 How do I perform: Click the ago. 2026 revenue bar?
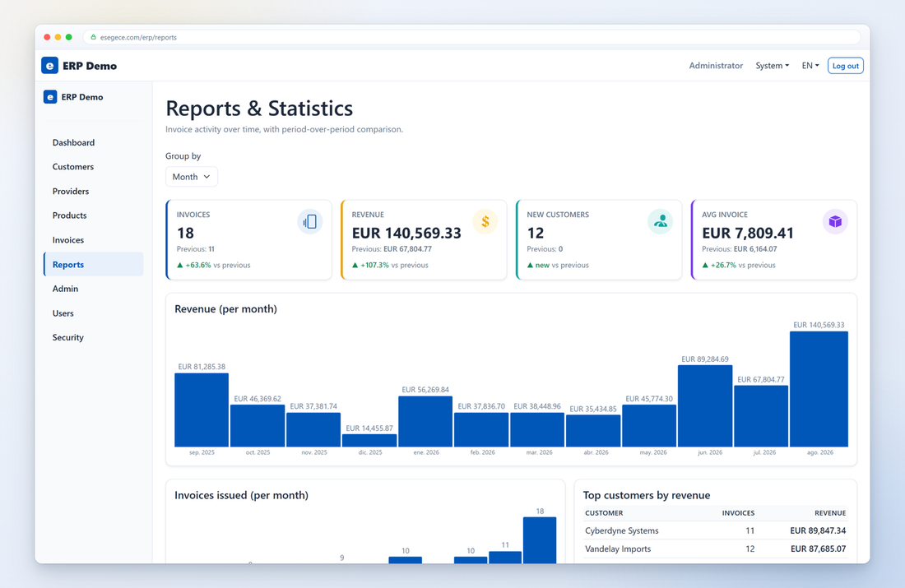point(819,389)
